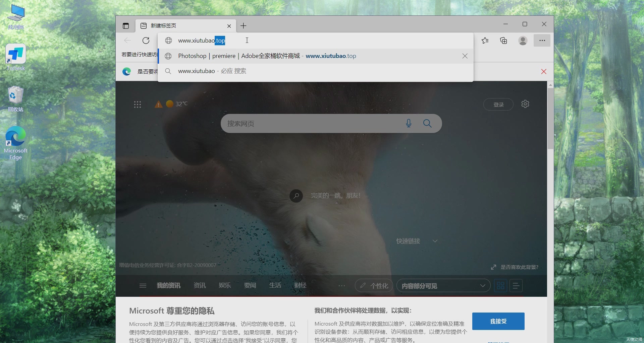Click the 个性化 personalize button
The width and height of the screenshot is (644, 343).
tap(374, 286)
